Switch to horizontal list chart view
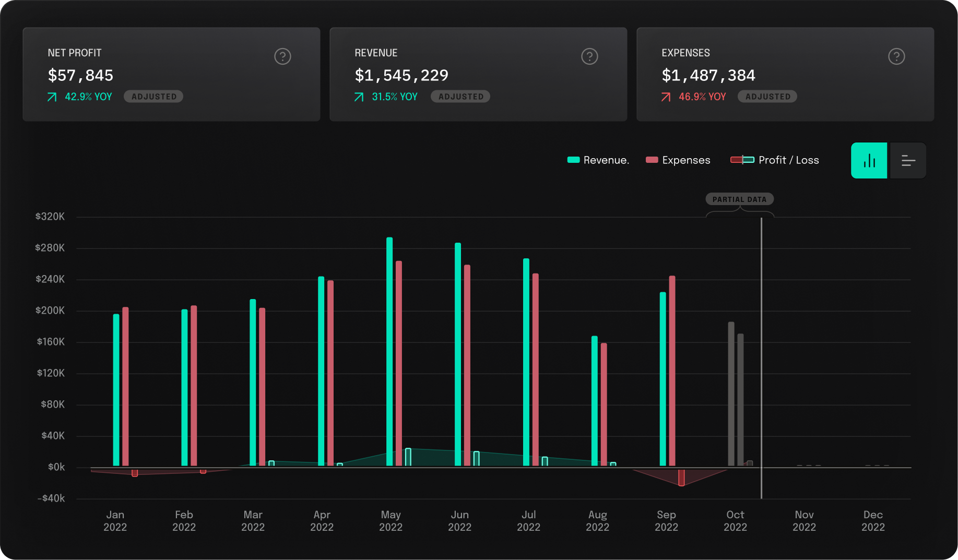The height and width of the screenshot is (560, 958). tap(908, 161)
